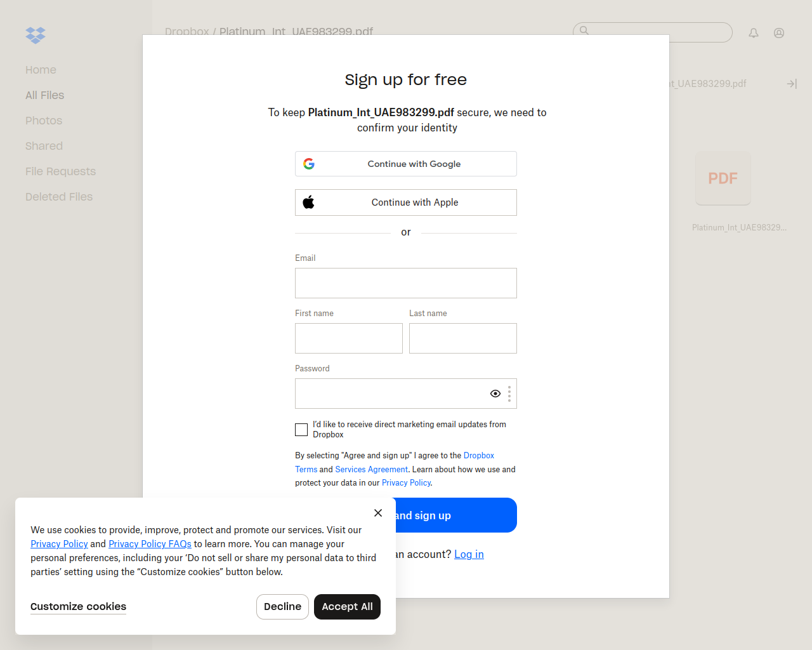Accept All cookies
Image resolution: width=812 pixels, height=650 pixels.
point(347,607)
